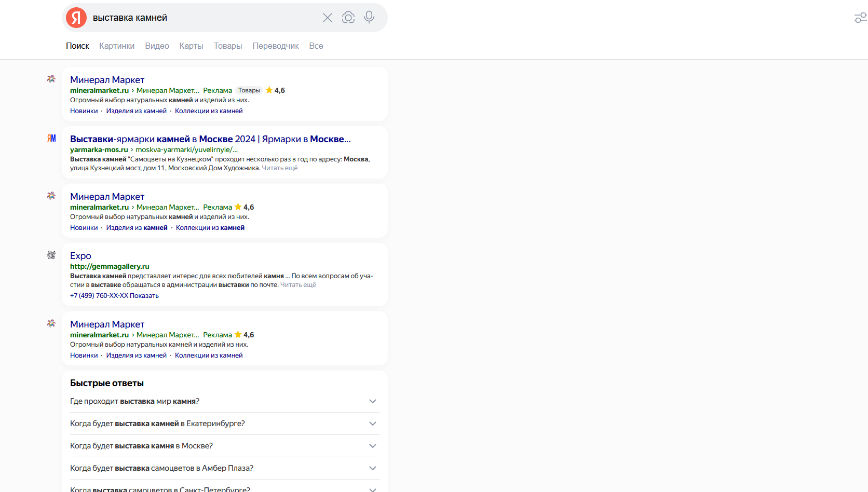Open search settings sliders icon

click(x=860, y=18)
